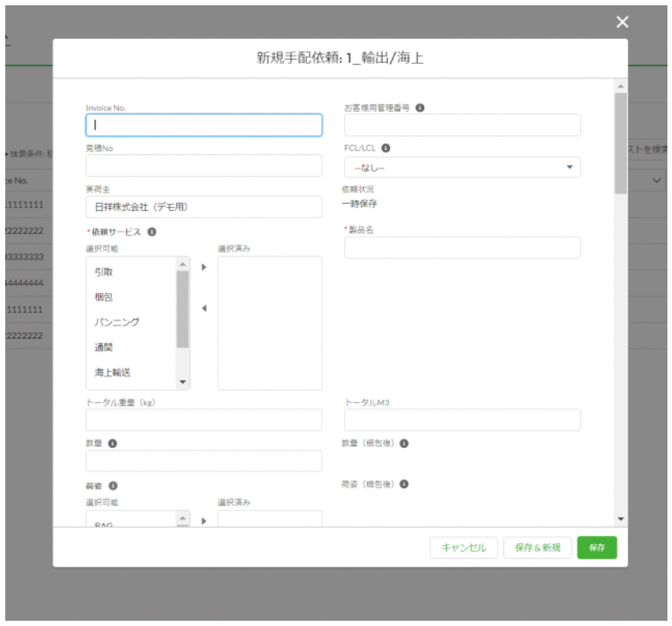This screenshot has width=672, height=626.
Task: Click the お客様用管理番号 input field
Action: (x=462, y=125)
